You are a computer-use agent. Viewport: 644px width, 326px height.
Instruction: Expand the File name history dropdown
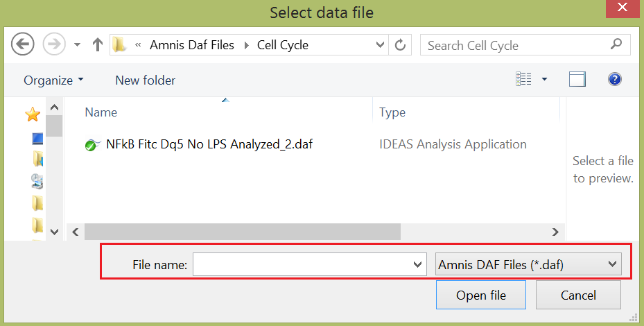417,264
